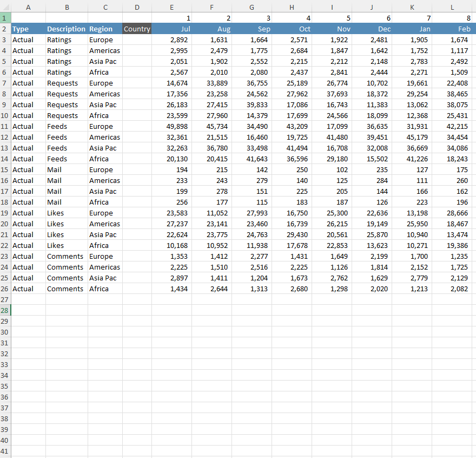Click the Aug month header
The width and height of the screenshot is (476, 458).
click(212, 29)
